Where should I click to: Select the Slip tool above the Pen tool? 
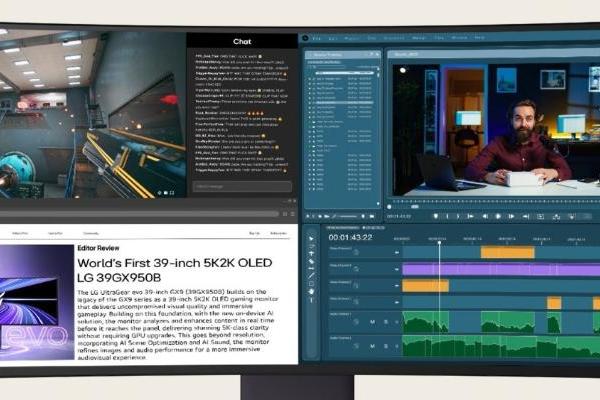[311, 268]
